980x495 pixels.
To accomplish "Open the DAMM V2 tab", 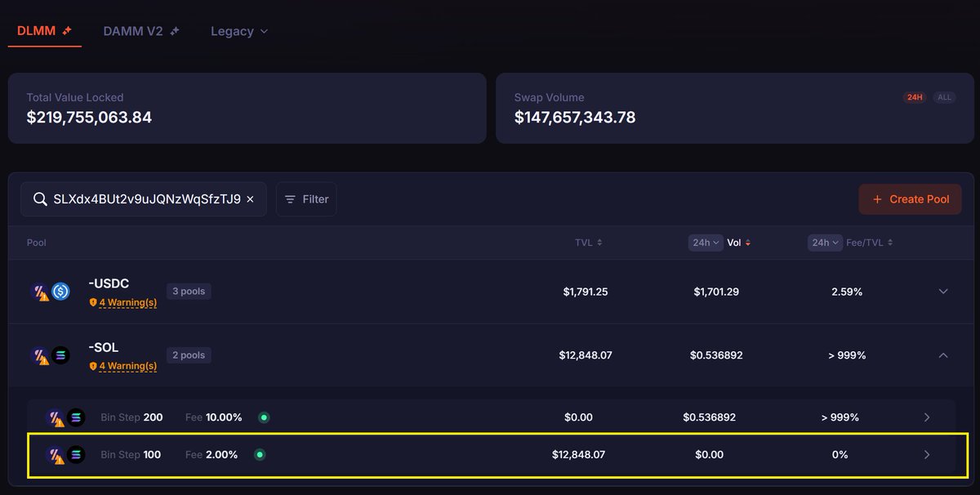I will pos(141,31).
